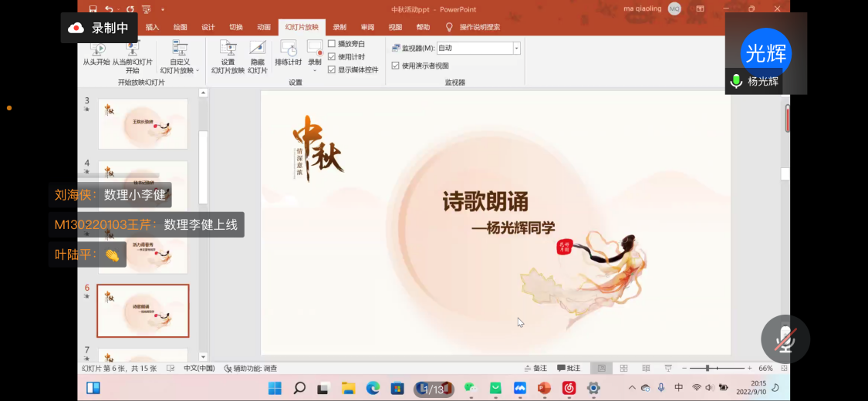Click the save icon in the title bar

[93, 9]
